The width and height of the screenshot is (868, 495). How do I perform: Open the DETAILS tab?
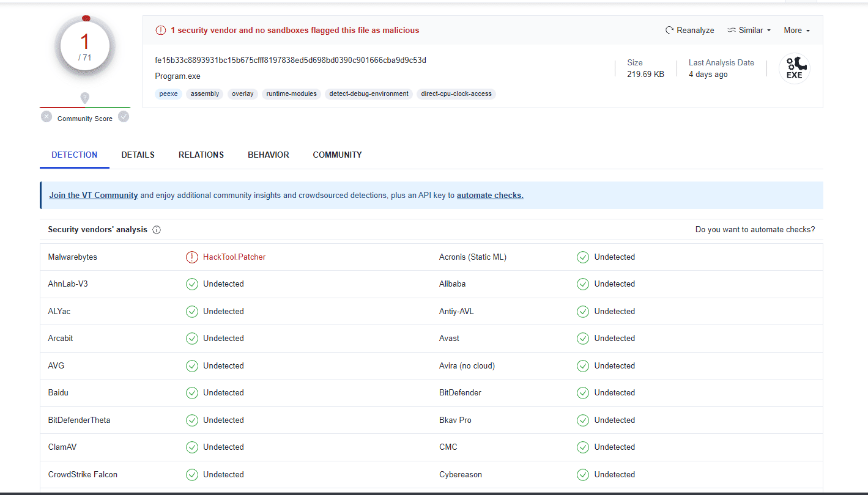point(138,155)
